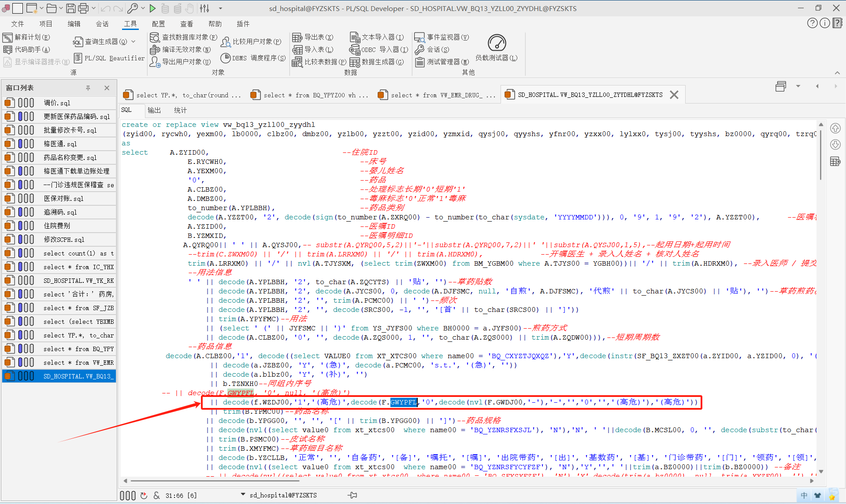Expand Query Builder (查询生成器) dropdown arrow

click(134, 41)
